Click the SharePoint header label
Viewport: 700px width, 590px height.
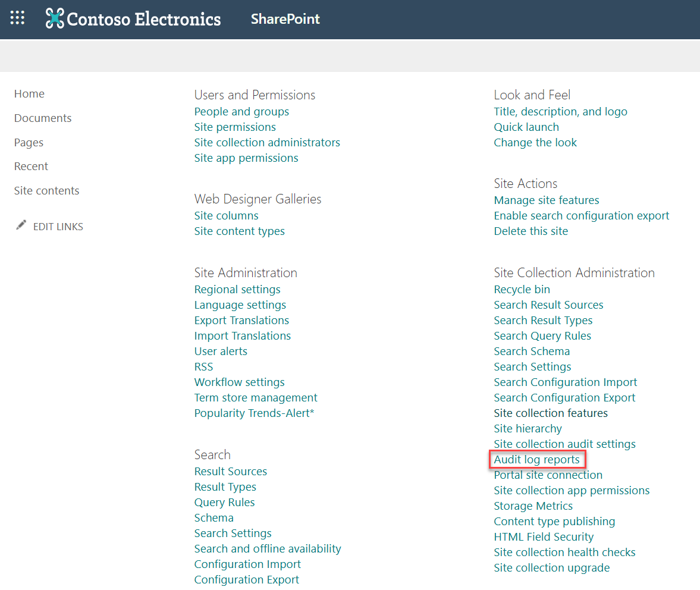point(285,18)
